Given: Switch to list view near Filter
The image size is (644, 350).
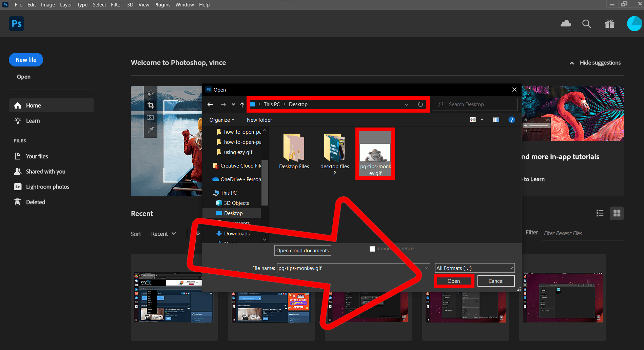Looking at the screenshot, I should 600,213.
